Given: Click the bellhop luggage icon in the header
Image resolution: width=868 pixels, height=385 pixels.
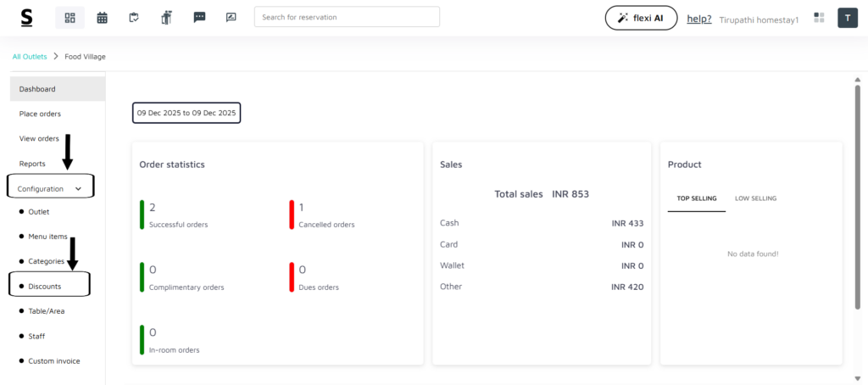Looking at the screenshot, I should click(x=166, y=18).
